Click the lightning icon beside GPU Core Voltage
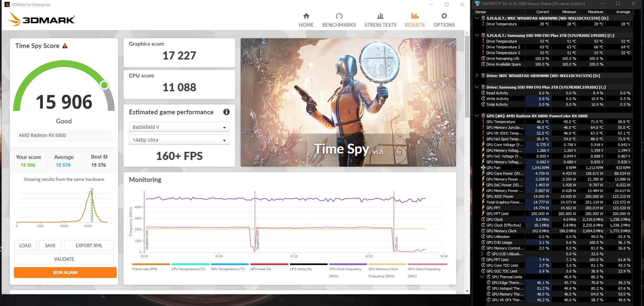This screenshot has width=644, height=306. (483, 145)
